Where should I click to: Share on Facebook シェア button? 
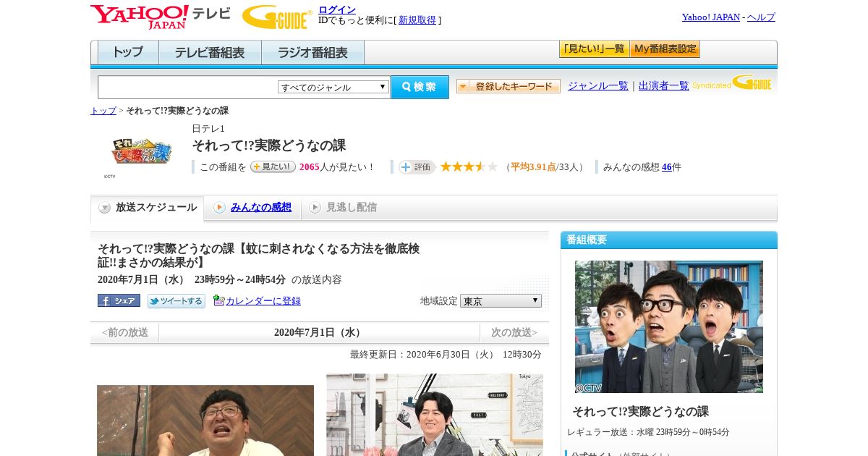(119, 300)
